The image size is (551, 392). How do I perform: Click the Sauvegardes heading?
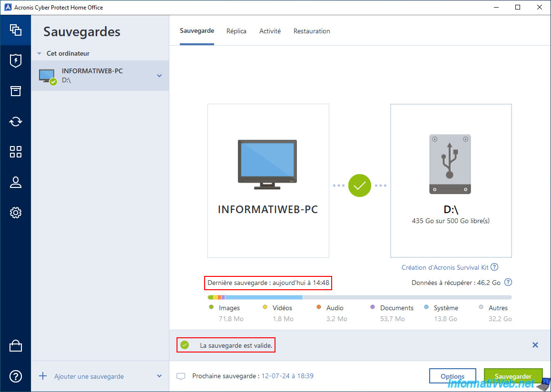(82, 31)
